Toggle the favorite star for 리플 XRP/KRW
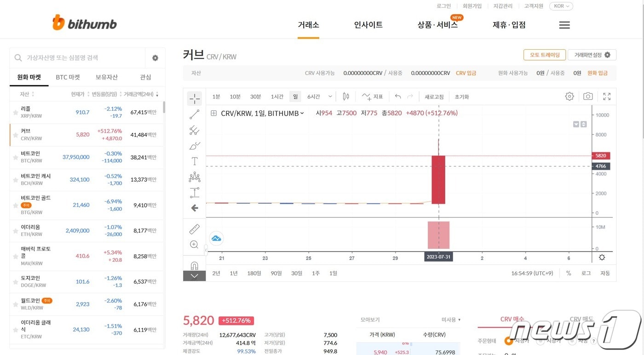644x355 pixels. [x=16, y=112]
